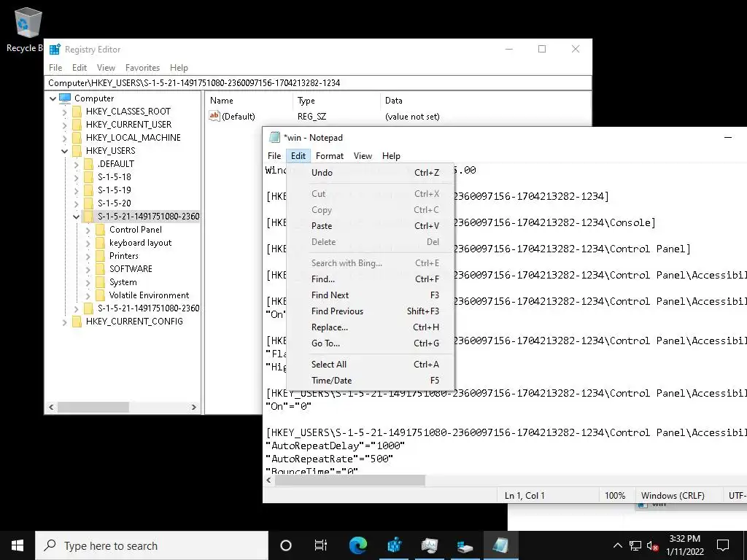The height and width of the screenshot is (560, 747).
Task: Click the registry tree horizontal scrollbar thumb
Action: tap(93, 407)
